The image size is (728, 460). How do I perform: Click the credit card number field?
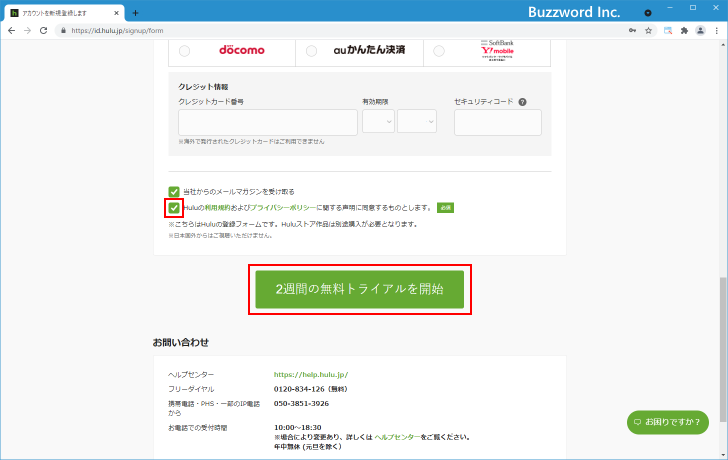(x=268, y=123)
